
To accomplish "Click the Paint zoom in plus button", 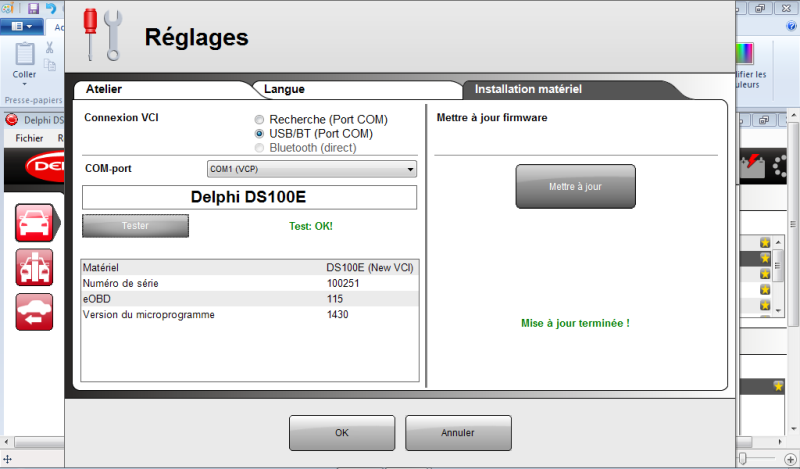I will pos(790,460).
